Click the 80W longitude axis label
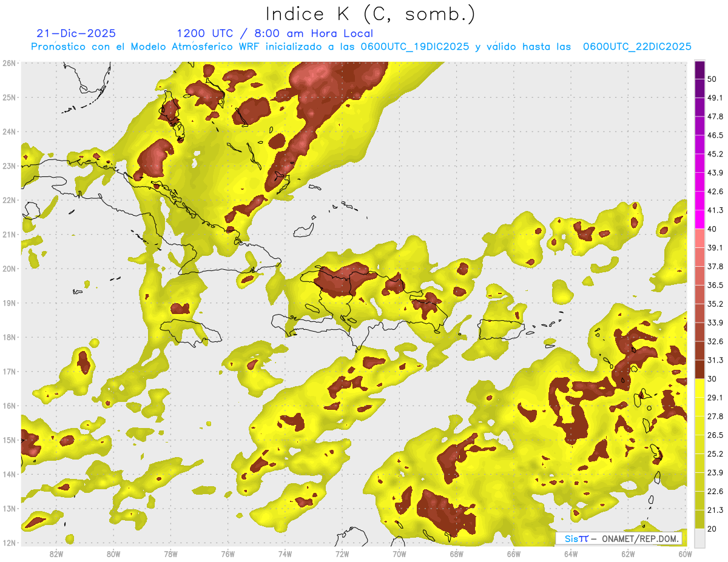 (x=113, y=554)
